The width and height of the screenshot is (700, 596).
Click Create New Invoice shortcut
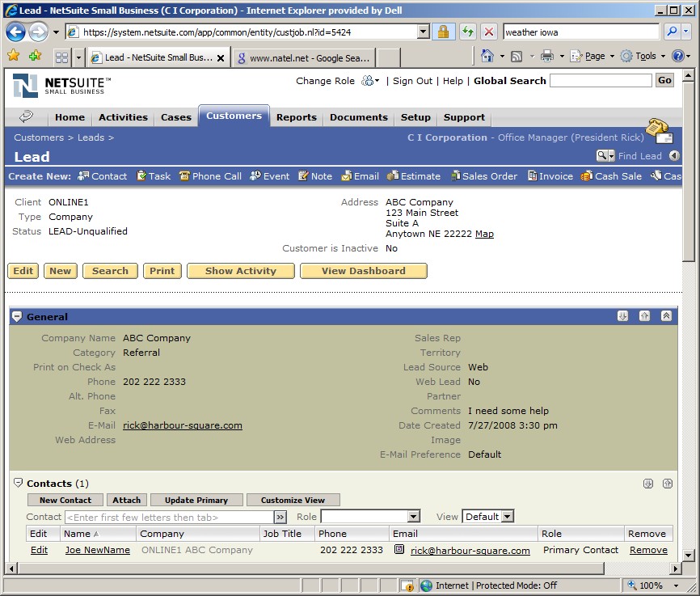[550, 176]
